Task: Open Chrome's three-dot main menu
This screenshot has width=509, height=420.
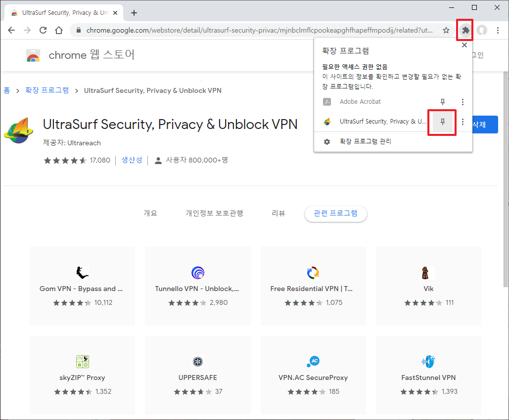Action: click(x=498, y=30)
